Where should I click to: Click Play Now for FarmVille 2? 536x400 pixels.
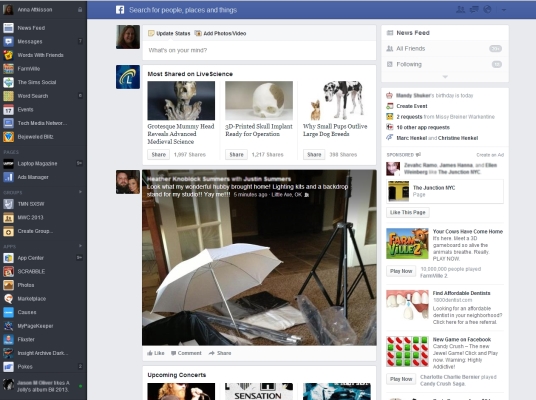[401, 271]
